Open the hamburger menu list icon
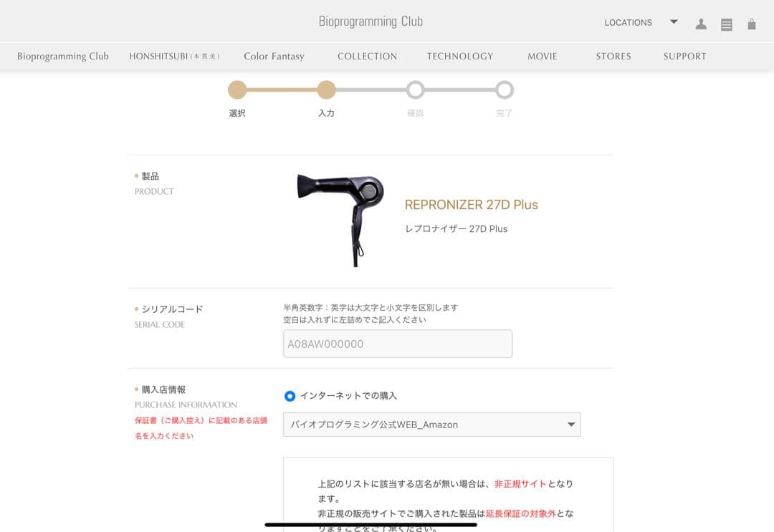Image resolution: width=774 pixels, height=532 pixels. tap(726, 24)
